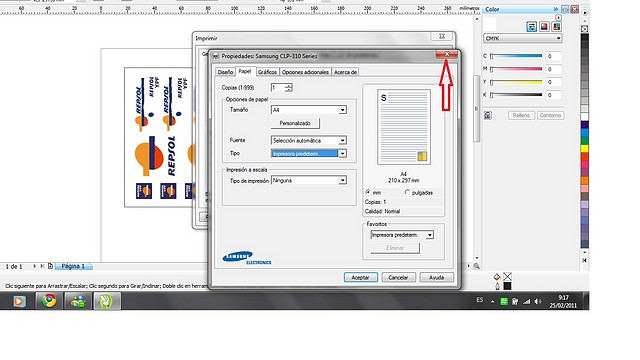Open the zoom navigator magnifier icon
This screenshot has height=360, width=640.
point(476,266)
